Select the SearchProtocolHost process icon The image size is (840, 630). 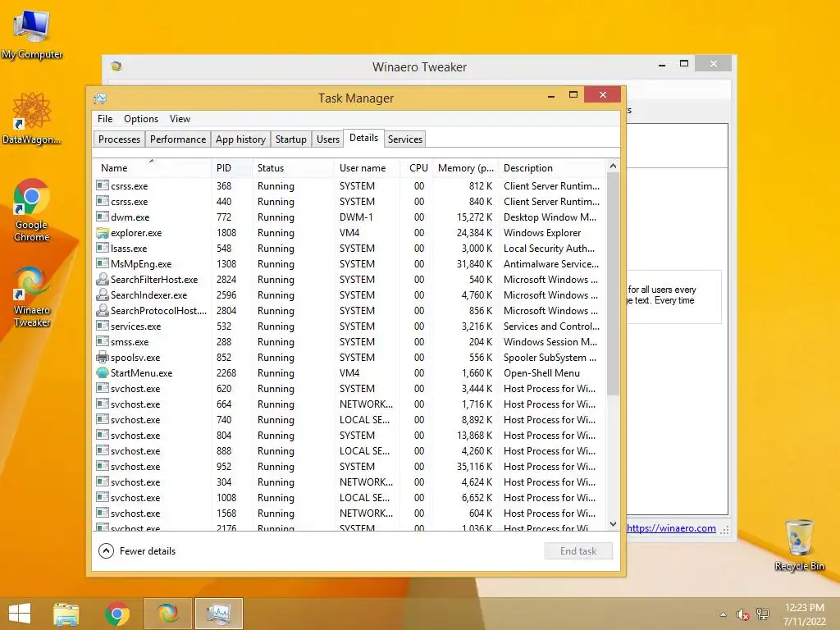[103, 310]
